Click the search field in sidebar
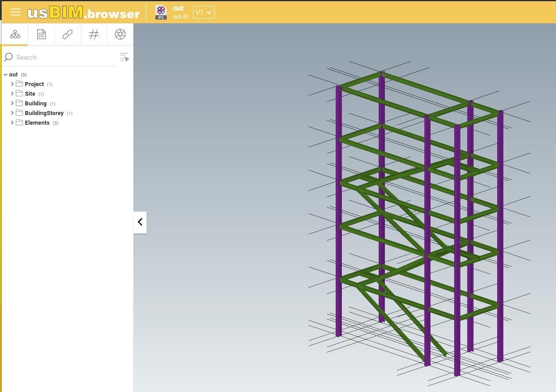Image resolution: width=556 pixels, height=392 pixels. pyautogui.click(x=61, y=58)
